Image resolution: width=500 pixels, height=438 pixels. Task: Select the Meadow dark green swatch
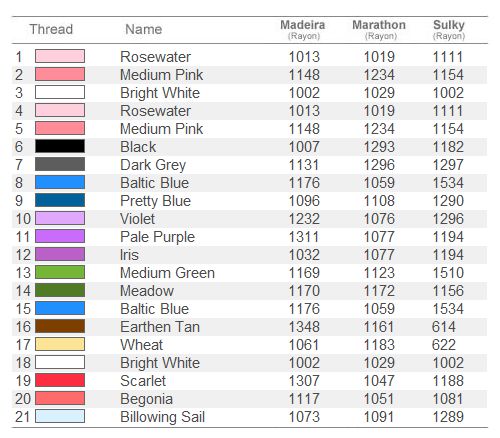(x=60, y=290)
